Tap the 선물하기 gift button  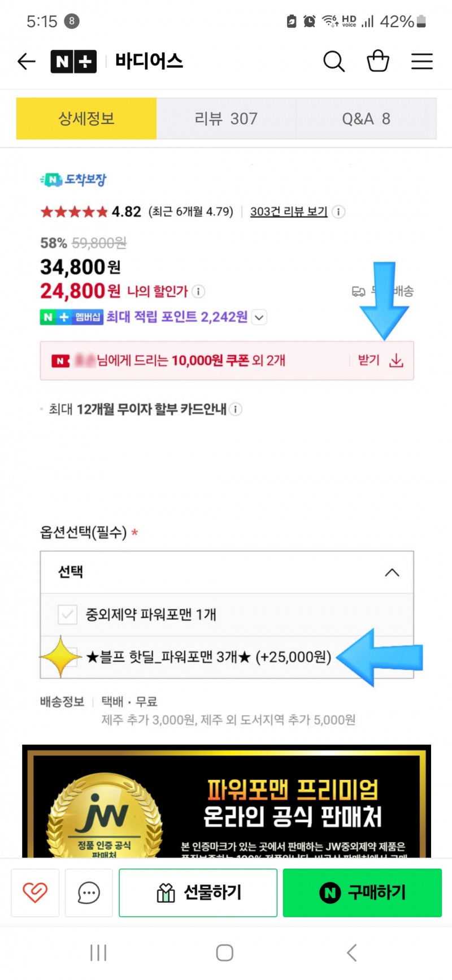(198, 893)
